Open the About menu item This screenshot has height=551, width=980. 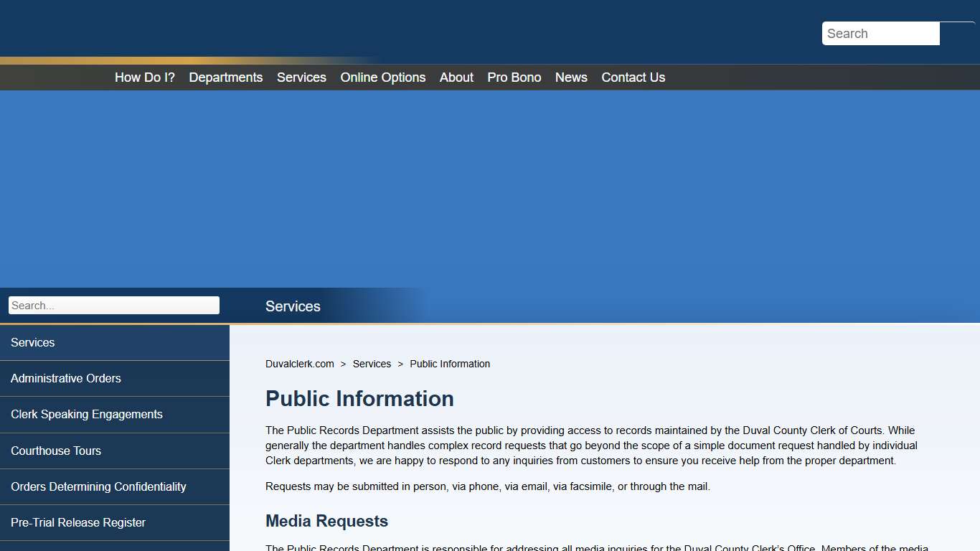click(456, 77)
